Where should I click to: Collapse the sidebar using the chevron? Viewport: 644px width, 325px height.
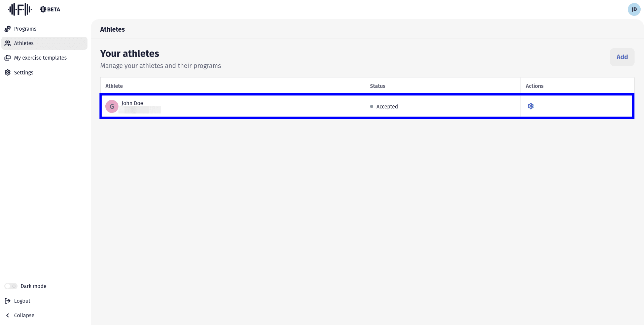[x=7, y=315]
